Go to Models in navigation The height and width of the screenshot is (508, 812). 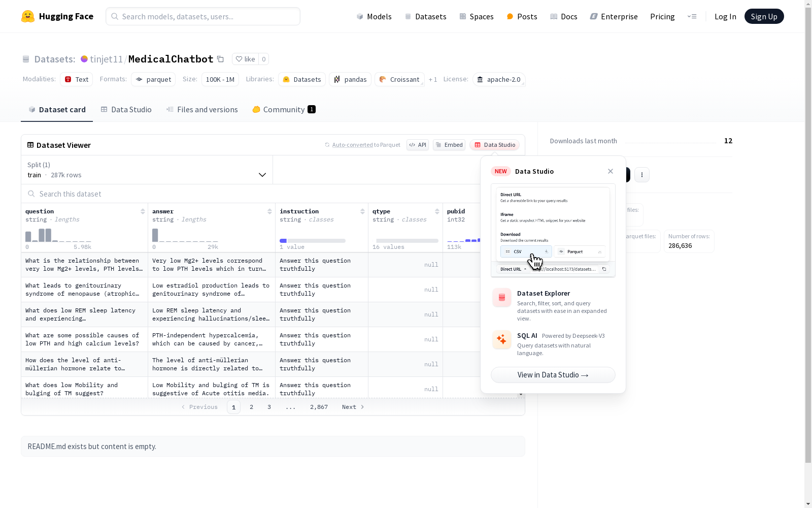coord(374,16)
